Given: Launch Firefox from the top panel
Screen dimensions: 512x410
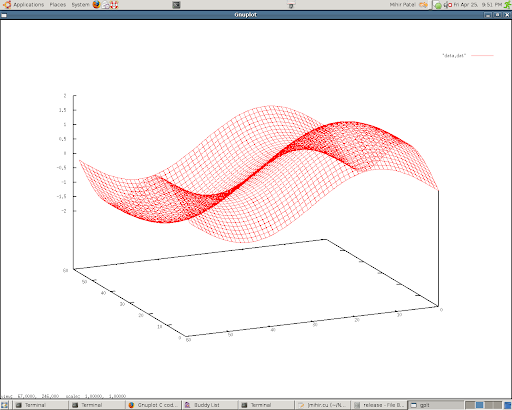Looking at the screenshot, I should click(96, 5).
